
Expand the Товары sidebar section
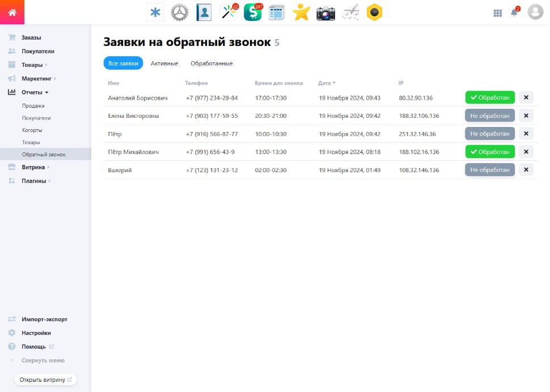(x=34, y=65)
